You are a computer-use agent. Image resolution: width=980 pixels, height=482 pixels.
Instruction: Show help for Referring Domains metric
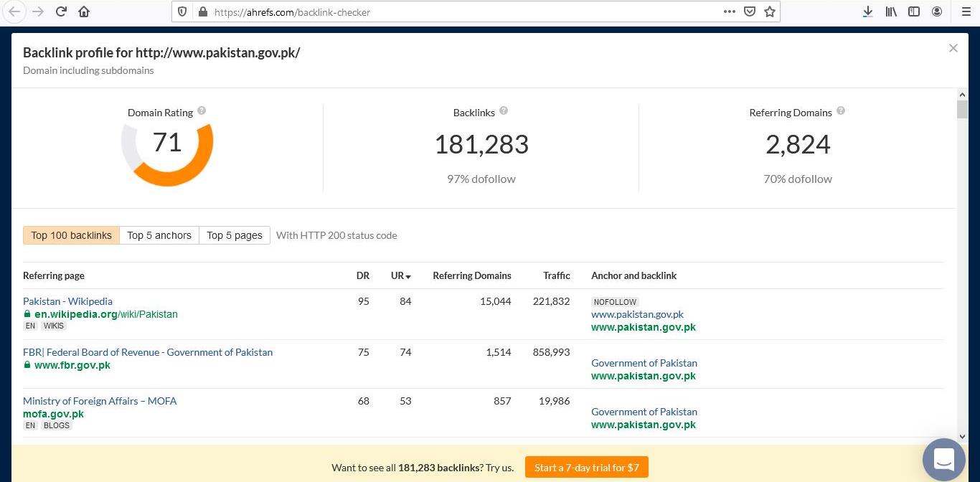tap(841, 110)
